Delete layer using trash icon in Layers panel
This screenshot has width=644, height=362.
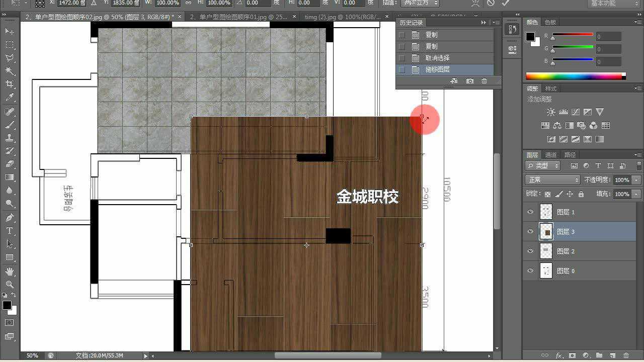(x=626, y=355)
